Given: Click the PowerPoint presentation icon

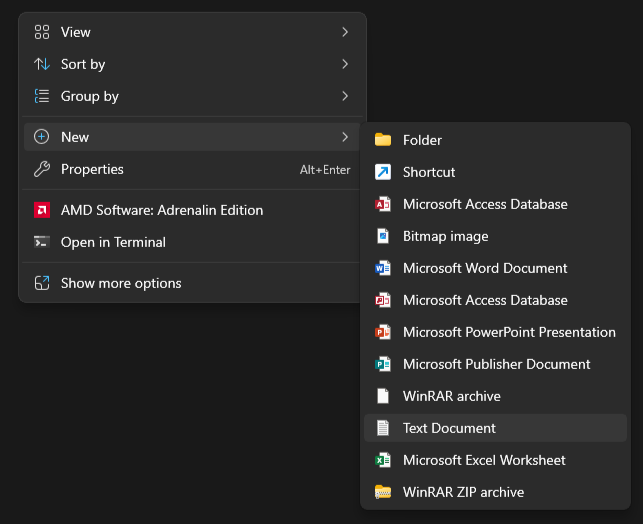Looking at the screenshot, I should pos(383,332).
